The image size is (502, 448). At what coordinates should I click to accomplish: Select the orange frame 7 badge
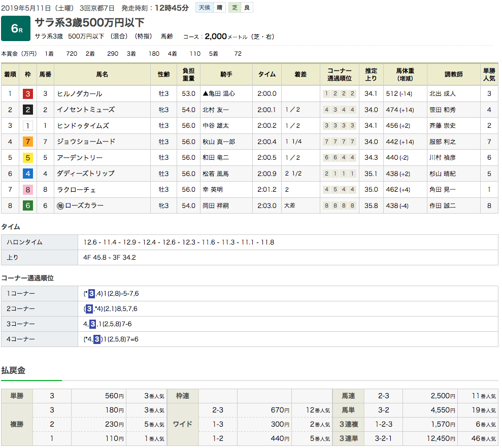(x=28, y=142)
